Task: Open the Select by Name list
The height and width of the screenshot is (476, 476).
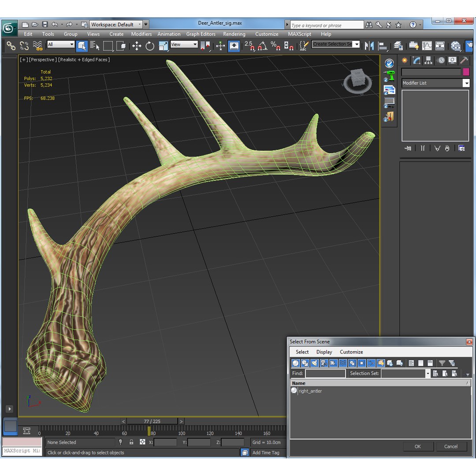Action: click(x=95, y=46)
